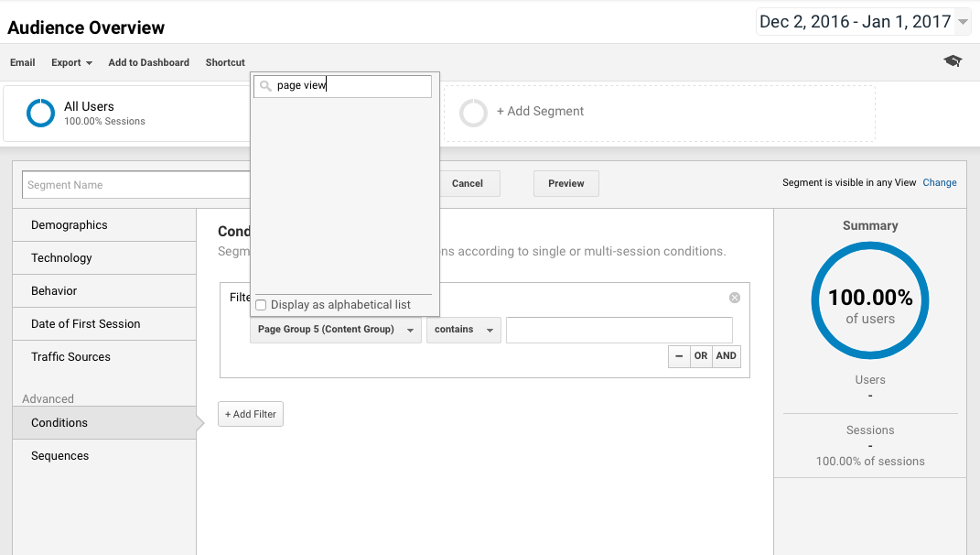Click the AND condition button
This screenshot has width=980, height=555.
click(x=727, y=356)
